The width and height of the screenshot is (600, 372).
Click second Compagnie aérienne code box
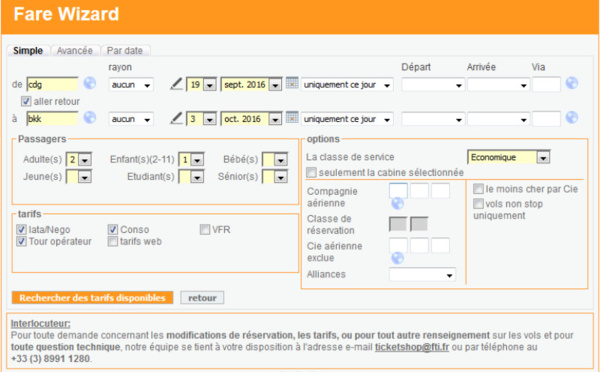pyautogui.click(x=419, y=191)
